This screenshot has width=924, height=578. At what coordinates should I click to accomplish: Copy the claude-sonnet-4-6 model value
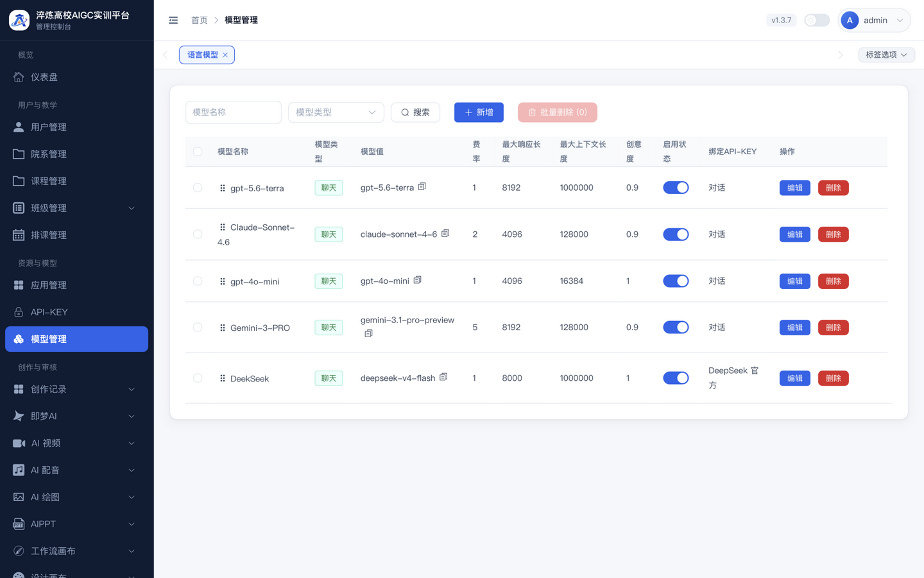coord(445,234)
